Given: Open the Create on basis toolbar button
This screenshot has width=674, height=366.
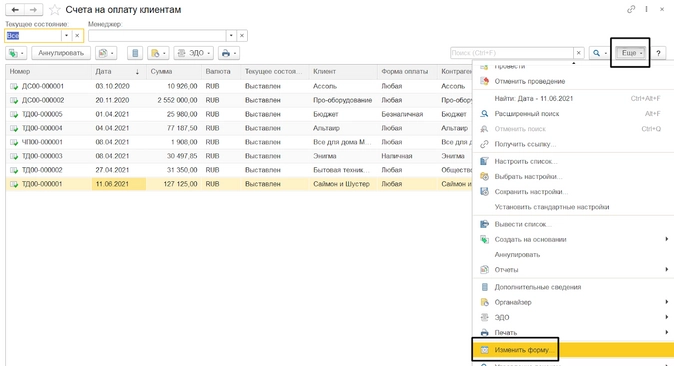Looking at the screenshot, I should point(17,53).
